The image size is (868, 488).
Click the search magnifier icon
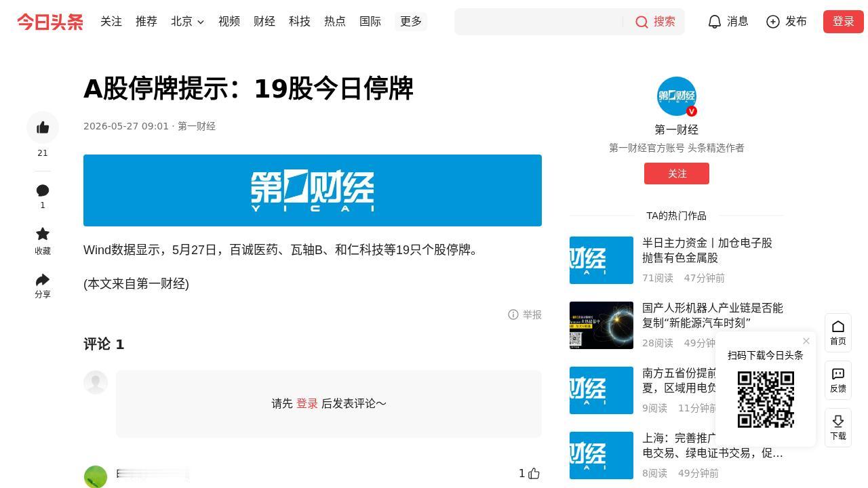click(x=642, y=22)
